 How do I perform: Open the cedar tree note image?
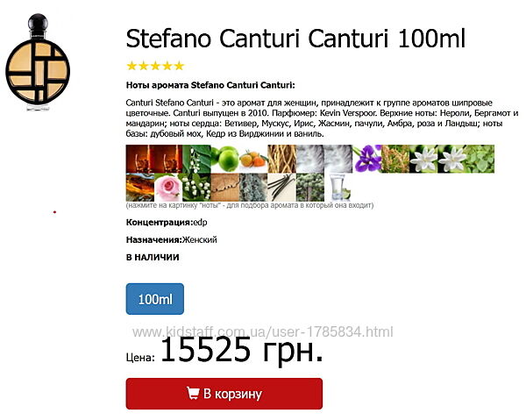(310, 187)
